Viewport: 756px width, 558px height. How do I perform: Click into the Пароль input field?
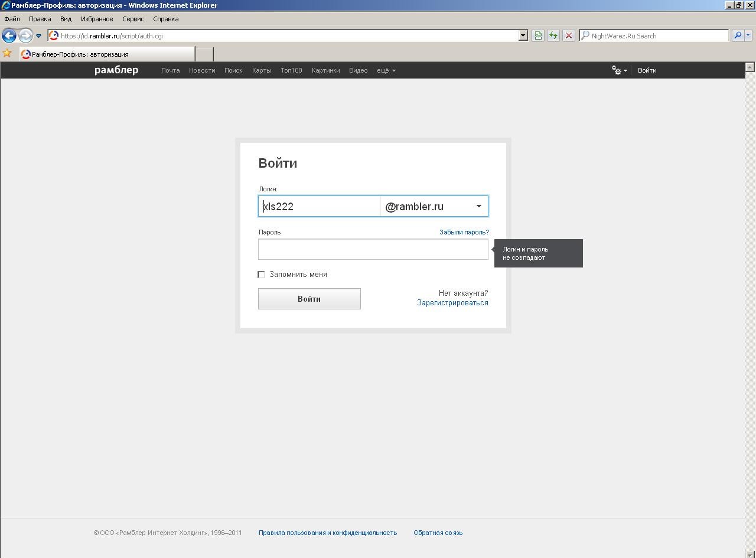[x=373, y=249]
